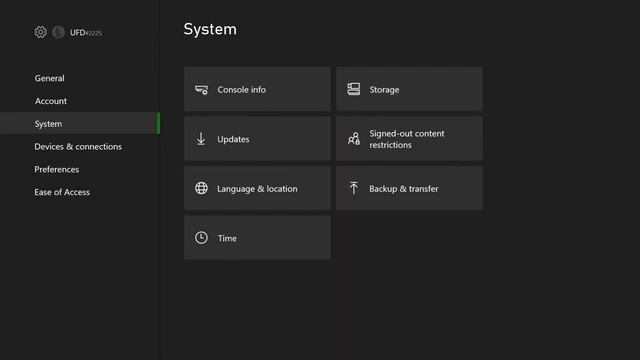This screenshot has width=640, height=360.
Task: Click the Time clock icon
Action: [x=201, y=238]
